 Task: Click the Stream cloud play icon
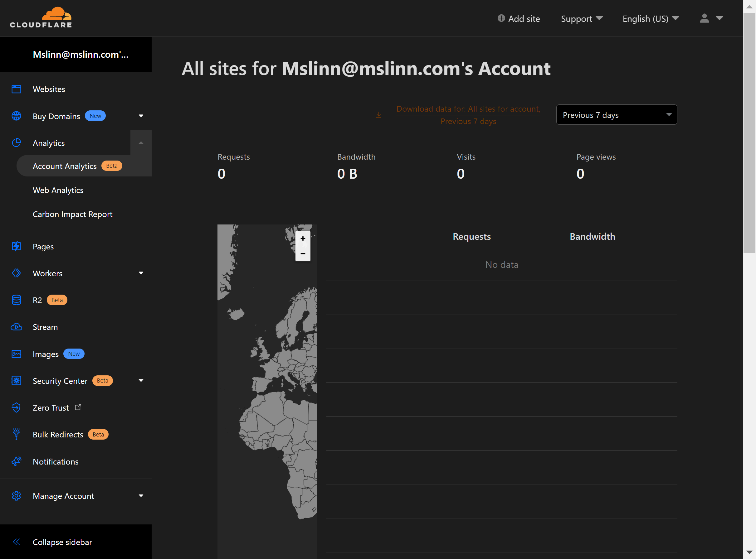(16, 327)
